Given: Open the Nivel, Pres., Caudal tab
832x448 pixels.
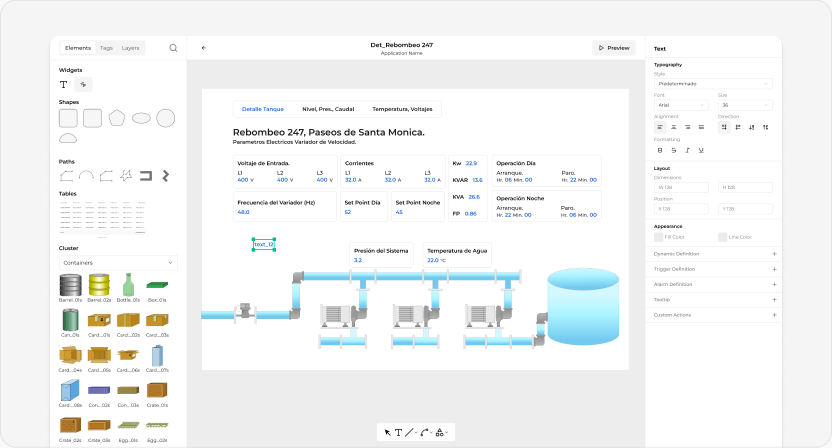Looking at the screenshot, I should click(328, 109).
